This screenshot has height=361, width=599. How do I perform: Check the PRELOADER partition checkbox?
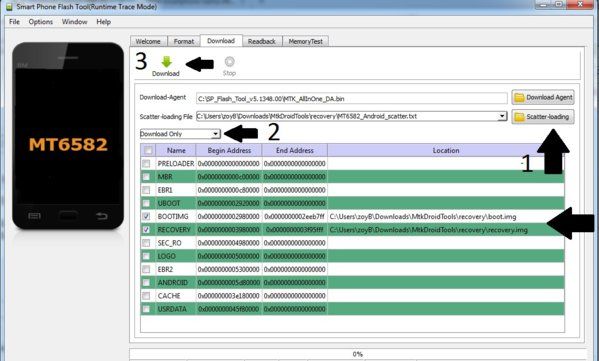[x=146, y=164]
